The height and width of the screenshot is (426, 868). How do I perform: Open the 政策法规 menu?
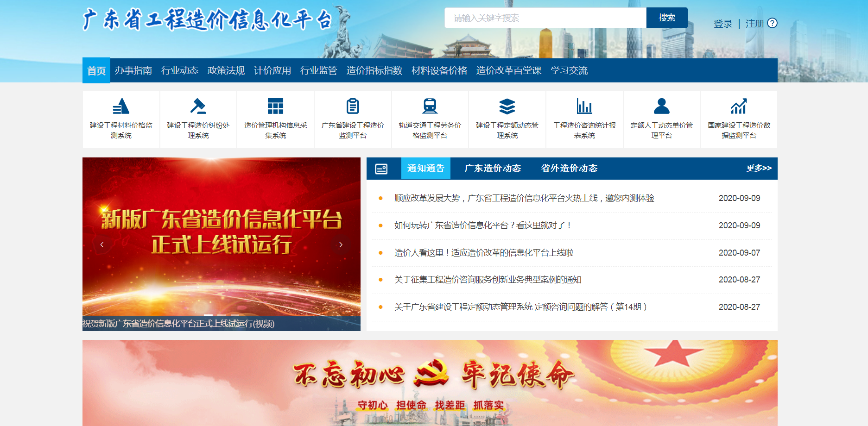226,70
